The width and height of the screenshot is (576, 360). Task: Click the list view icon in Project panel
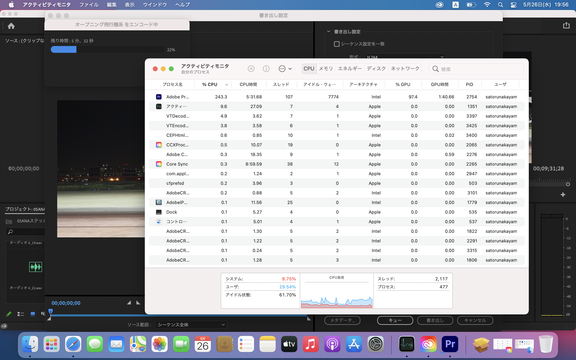coord(21,314)
